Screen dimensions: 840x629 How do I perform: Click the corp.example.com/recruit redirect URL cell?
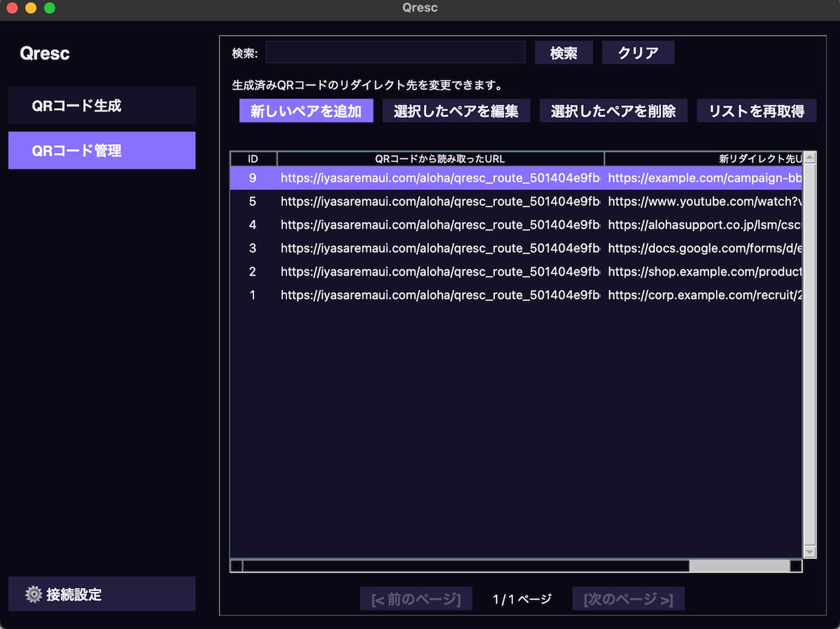click(704, 295)
